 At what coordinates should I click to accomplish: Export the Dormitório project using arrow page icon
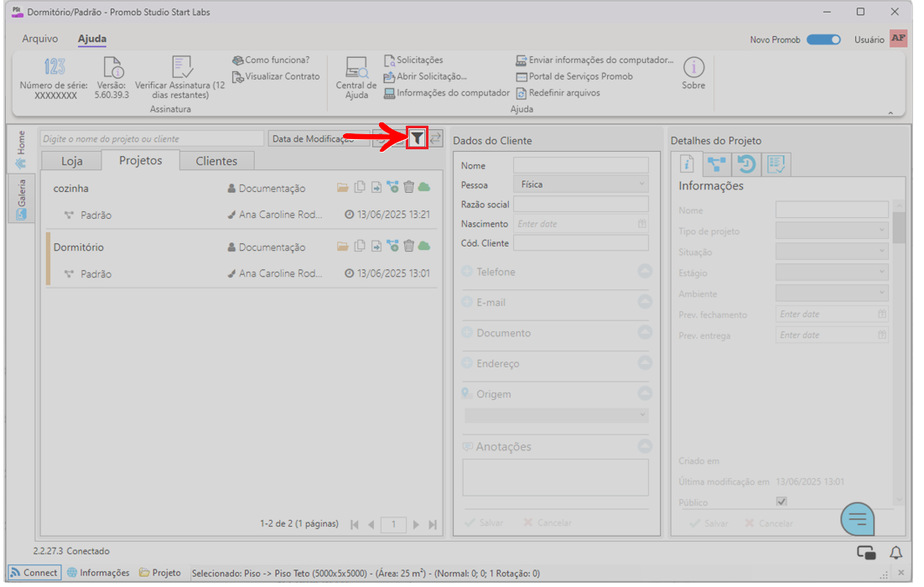pyautogui.click(x=376, y=246)
